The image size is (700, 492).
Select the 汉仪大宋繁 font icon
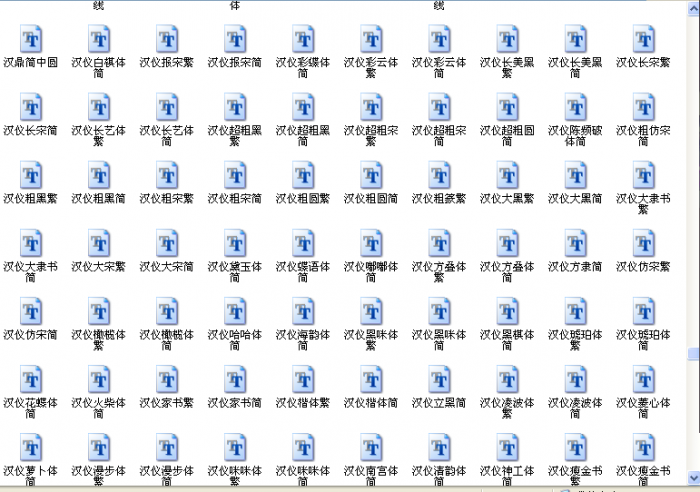(x=99, y=244)
